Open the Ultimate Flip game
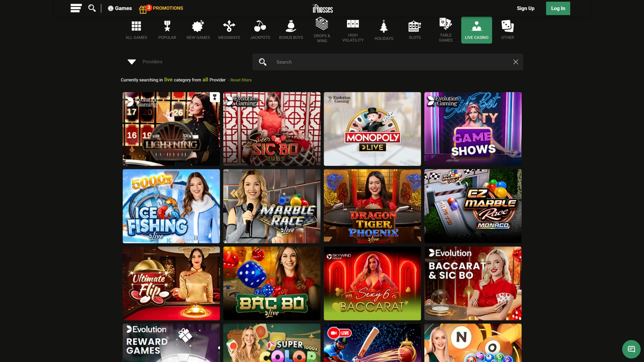644x362 pixels. [171, 284]
